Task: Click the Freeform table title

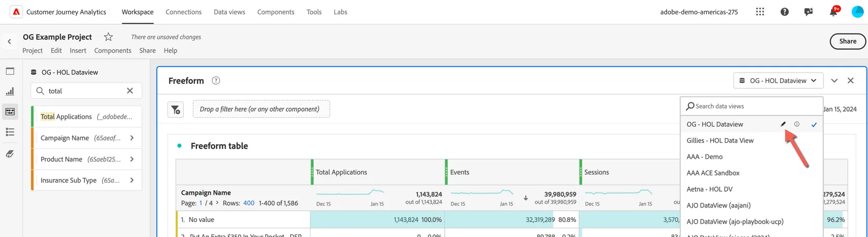Action: pyautogui.click(x=219, y=146)
